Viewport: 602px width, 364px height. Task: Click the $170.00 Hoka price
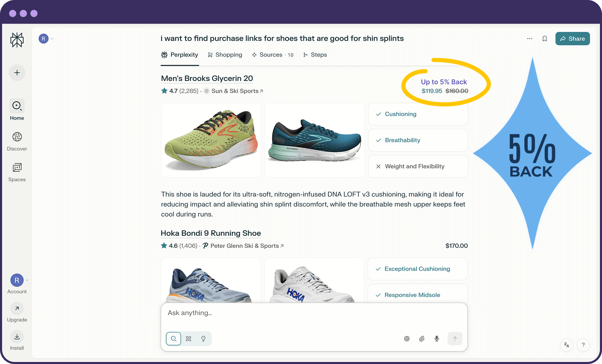[457, 246]
